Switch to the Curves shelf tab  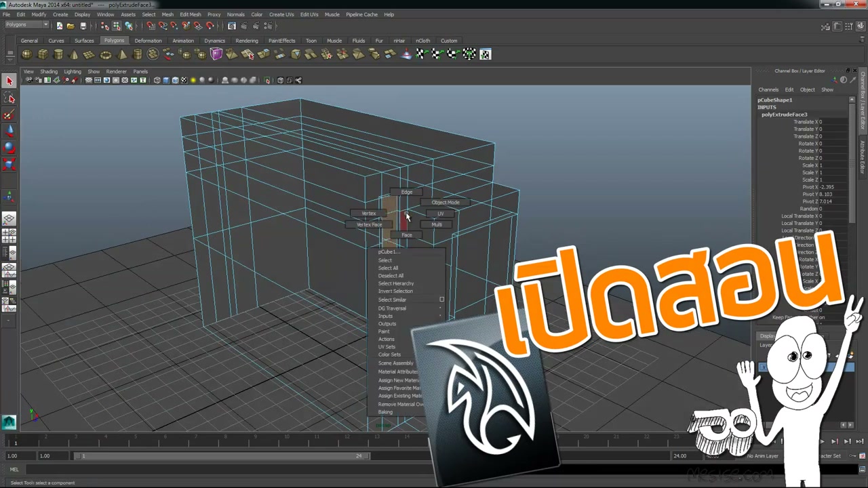[x=56, y=41]
